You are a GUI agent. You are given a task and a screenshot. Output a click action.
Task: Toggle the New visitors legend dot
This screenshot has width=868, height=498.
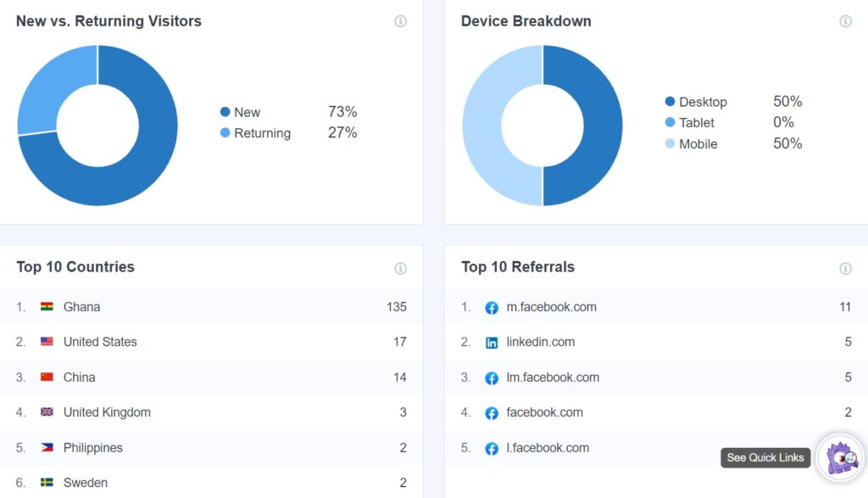[x=225, y=112]
